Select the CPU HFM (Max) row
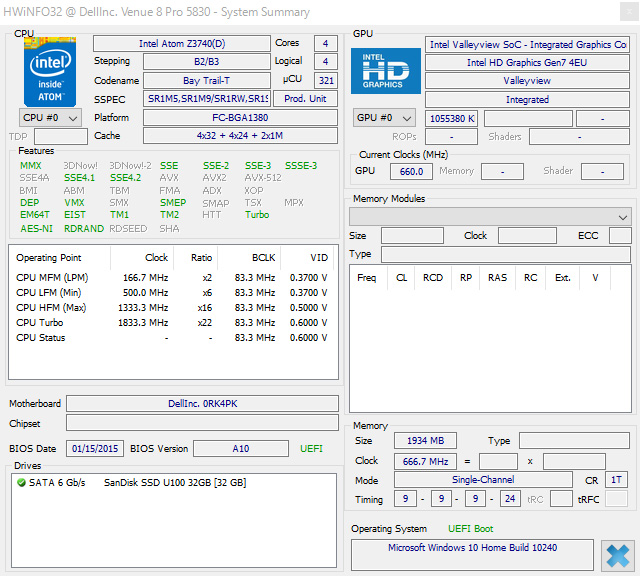This screenshot has height=576, width=640. tap(51, 308)
